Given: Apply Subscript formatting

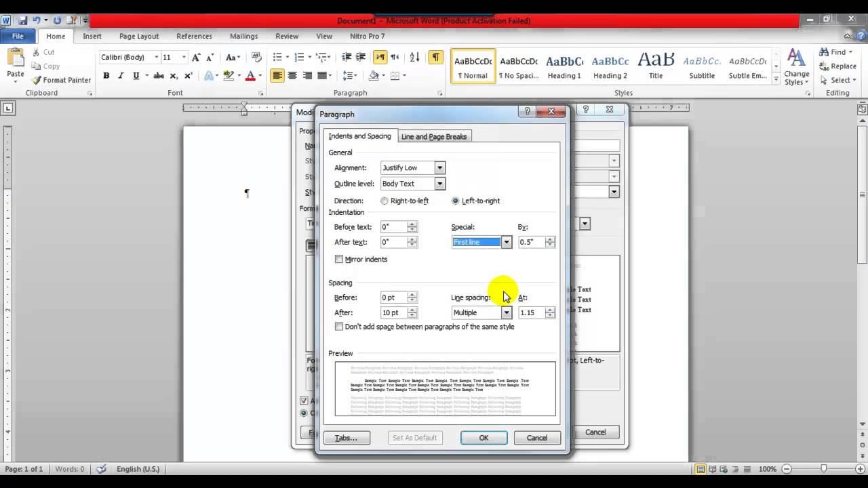Looking at the screenshot, I should coord(174,76).
